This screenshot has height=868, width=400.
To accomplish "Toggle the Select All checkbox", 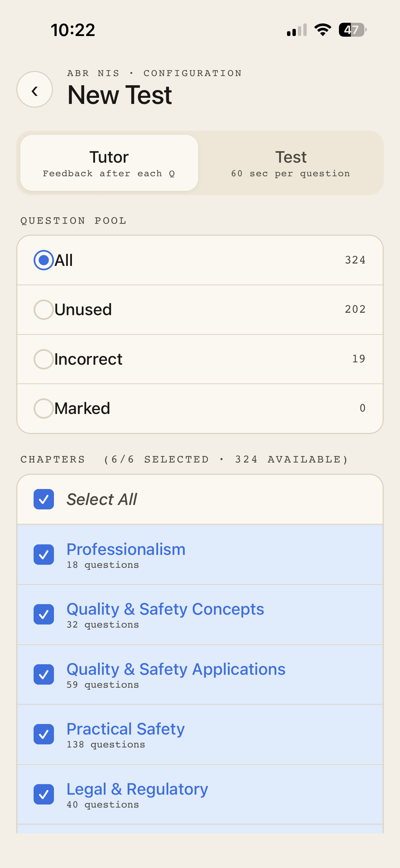I will [44, 499].
